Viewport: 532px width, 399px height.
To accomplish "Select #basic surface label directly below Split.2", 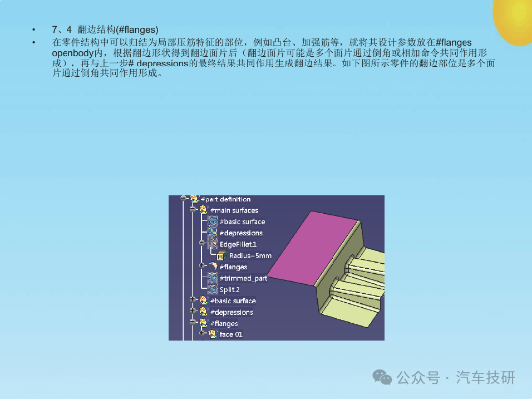I will click(x=233, y=301).
